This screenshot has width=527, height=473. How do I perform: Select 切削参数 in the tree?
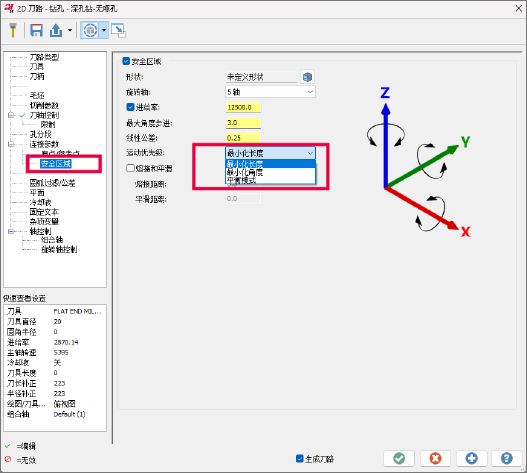(x=44, y=106)
